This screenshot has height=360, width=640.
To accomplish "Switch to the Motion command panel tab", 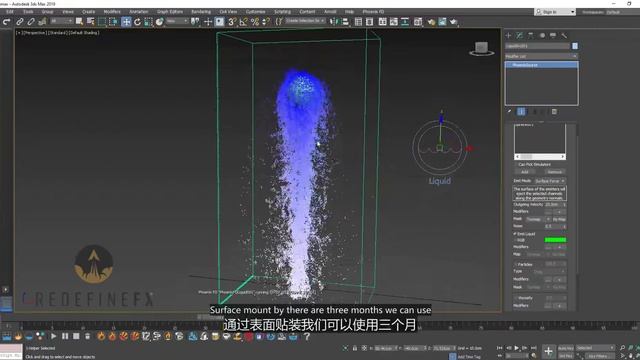I will pos(542,36).
